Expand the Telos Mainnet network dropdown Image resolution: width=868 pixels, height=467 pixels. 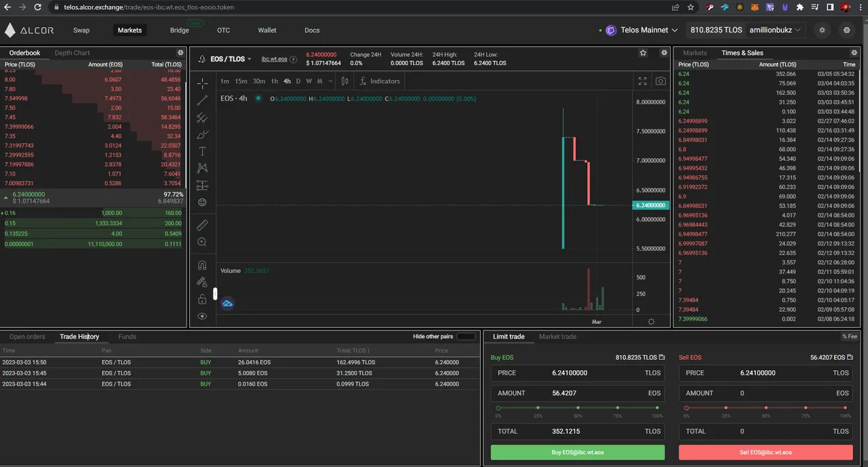[x=642, y=30]
